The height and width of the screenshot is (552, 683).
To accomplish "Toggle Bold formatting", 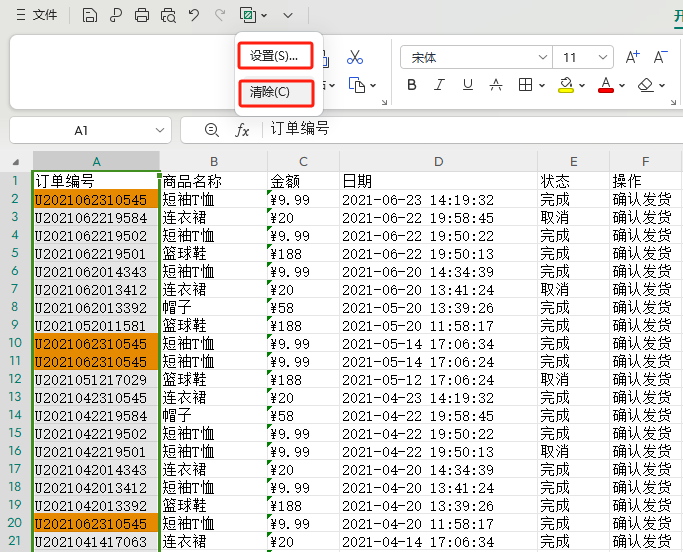I will tap(412, 86).
